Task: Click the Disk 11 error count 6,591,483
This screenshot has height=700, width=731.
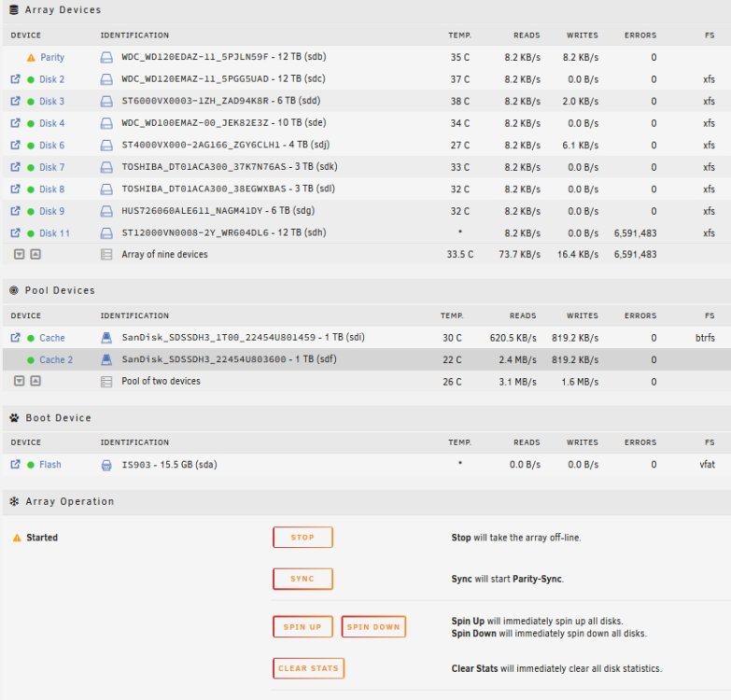Action: (635, 233)
